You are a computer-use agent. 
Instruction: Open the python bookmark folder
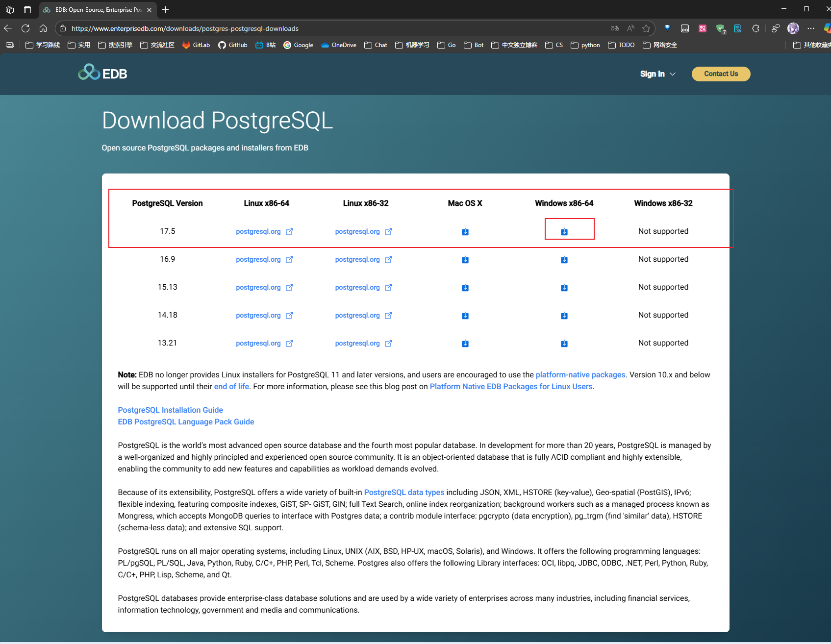click(585, 45)
